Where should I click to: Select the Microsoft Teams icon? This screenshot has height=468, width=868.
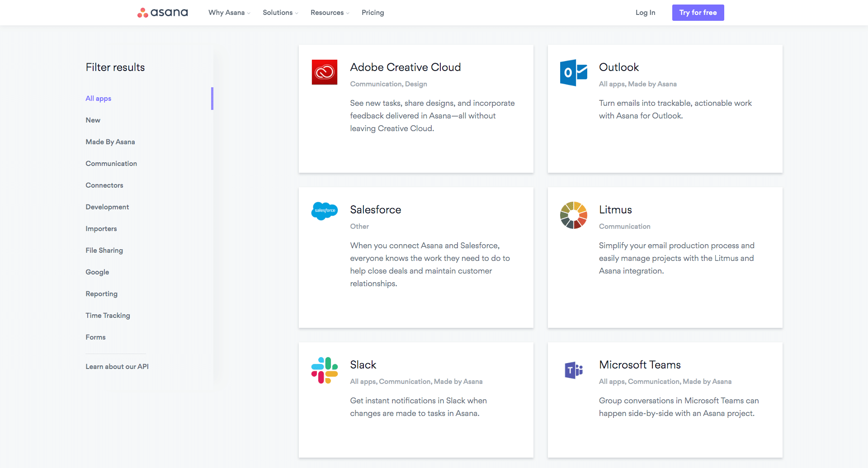pos(573,369)
